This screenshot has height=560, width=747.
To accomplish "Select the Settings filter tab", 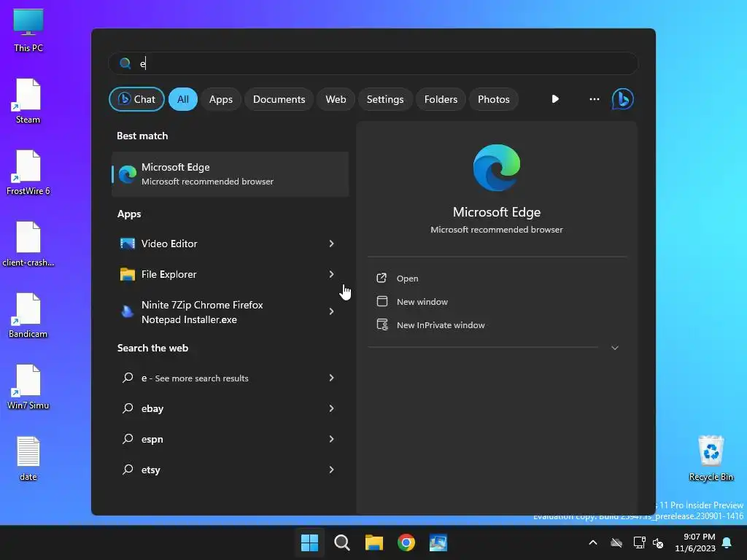I will (x=385, y=99).
